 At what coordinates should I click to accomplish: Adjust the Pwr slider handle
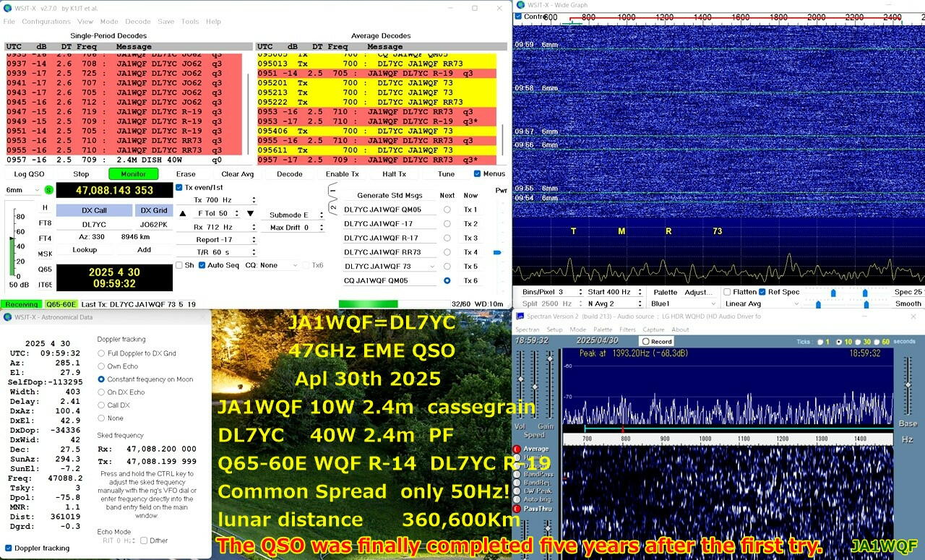[497, 252]
